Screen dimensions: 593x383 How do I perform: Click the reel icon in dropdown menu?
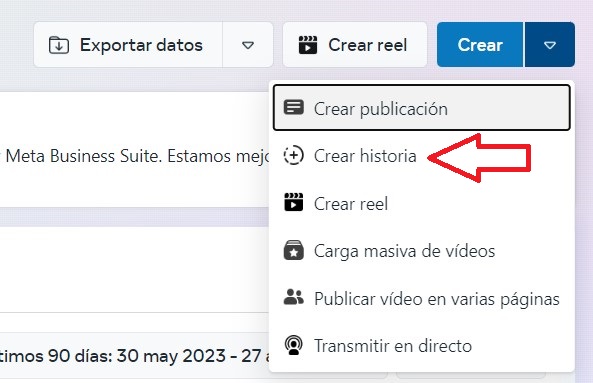293,202
